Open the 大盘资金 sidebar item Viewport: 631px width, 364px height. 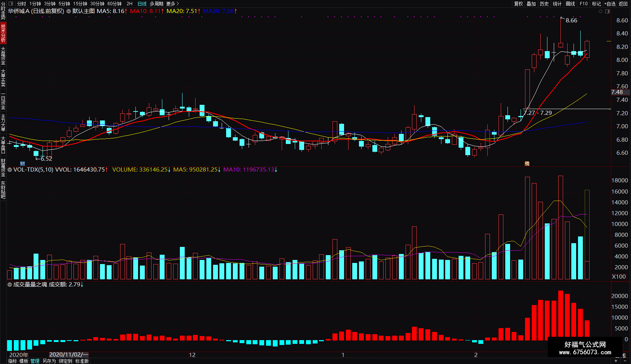(3, 56)
